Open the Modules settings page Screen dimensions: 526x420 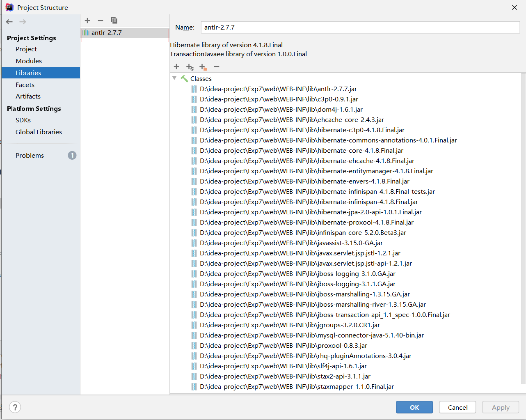(x=29, y=61)
